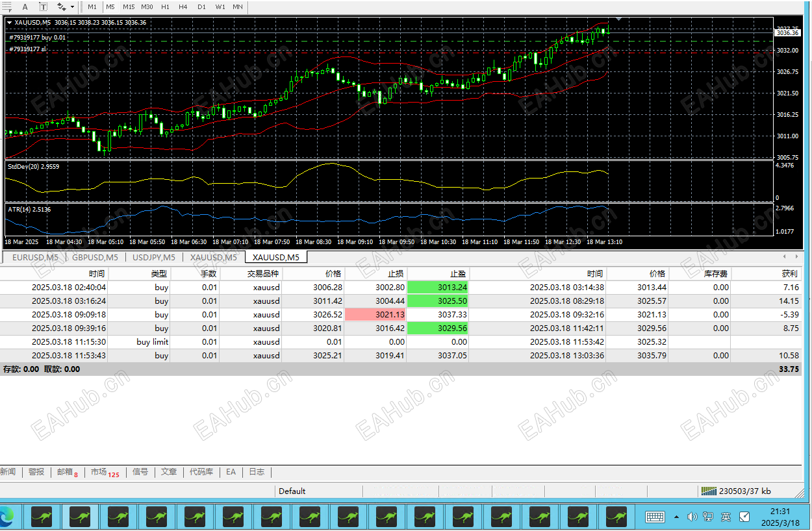The width and height of the screenshot is (812, 531).
Task: Click the StdDev(20) indicator label
Action: click(33, 166)
